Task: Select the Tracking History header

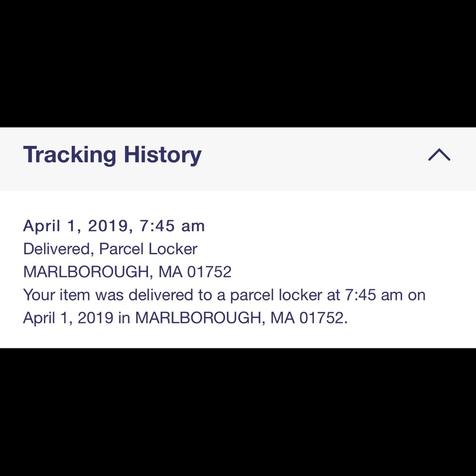Action: [x=112, y=154]
